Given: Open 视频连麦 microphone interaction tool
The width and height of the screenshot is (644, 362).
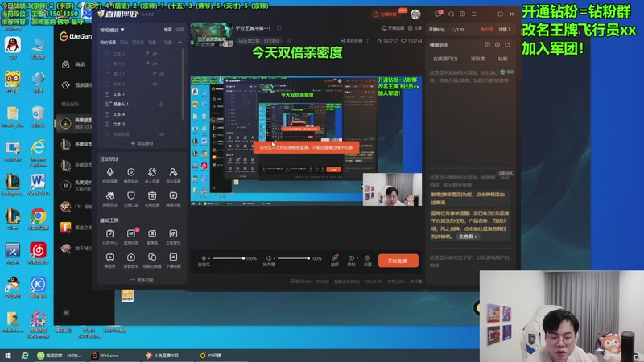Looking at the screenshot, I should point(109,172).
